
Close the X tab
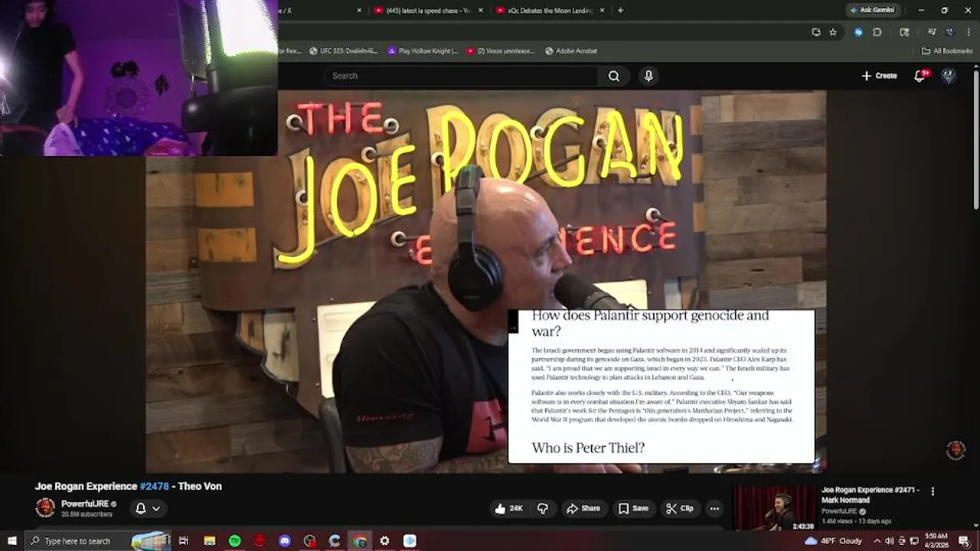coord(360,11)
